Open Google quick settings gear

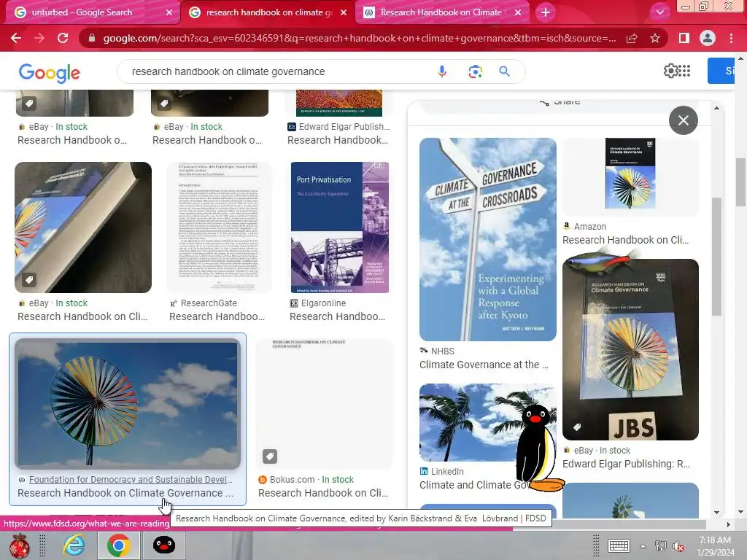pos(670,71)
